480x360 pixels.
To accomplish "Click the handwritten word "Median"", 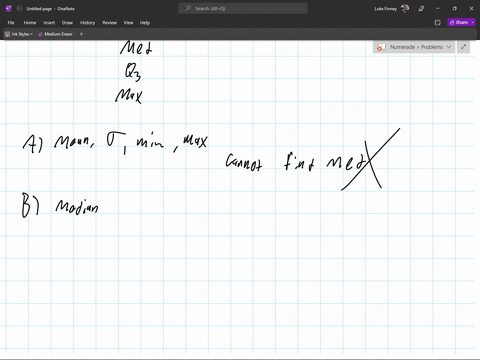I will tap(77, 206).
